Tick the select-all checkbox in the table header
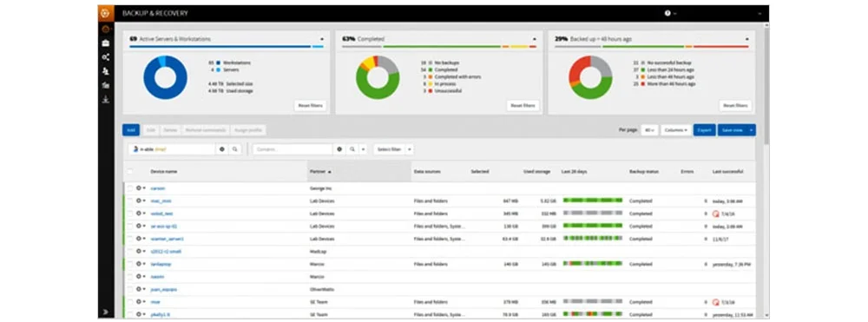Image resolution: width=868 pixels, height=322 pixels. tap(130, 172)
